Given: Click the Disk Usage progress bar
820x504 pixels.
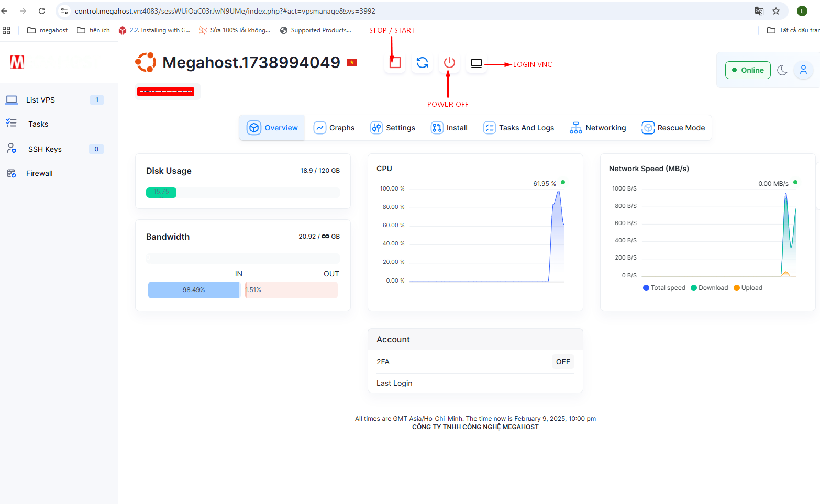Looking at the screenshot, I should coord(242,193).
